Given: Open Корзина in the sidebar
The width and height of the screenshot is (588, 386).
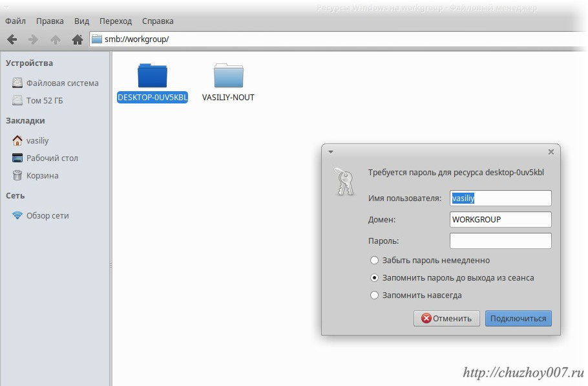Looking at the screenshot, I should click(x=42, y=175).
